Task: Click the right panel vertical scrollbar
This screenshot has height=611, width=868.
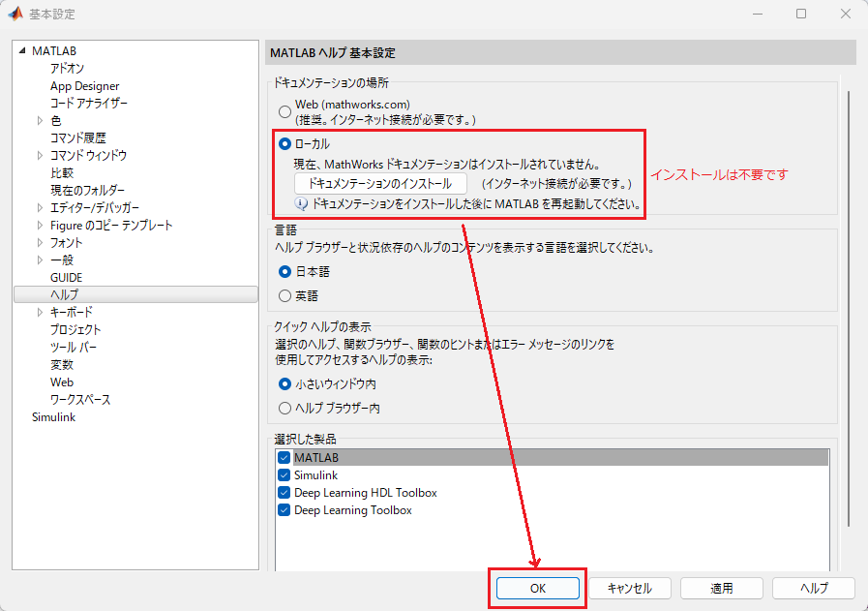Action: click(848, 309)
